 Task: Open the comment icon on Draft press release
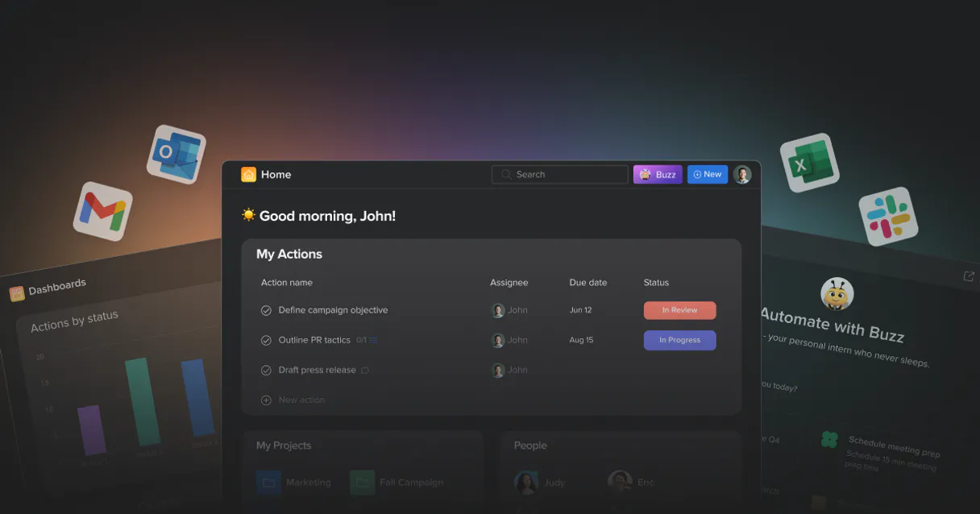366,370
